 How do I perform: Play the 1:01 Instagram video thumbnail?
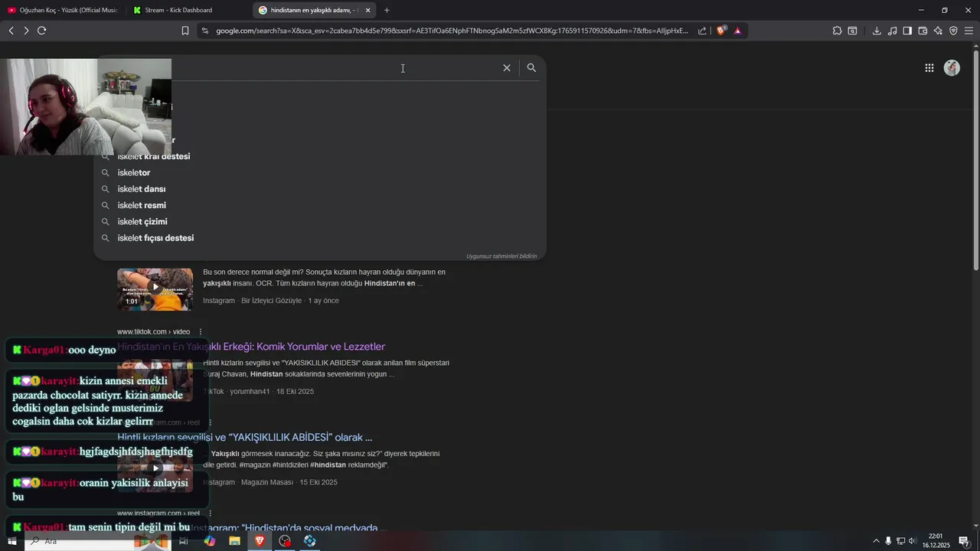click(x=155, y=289)
